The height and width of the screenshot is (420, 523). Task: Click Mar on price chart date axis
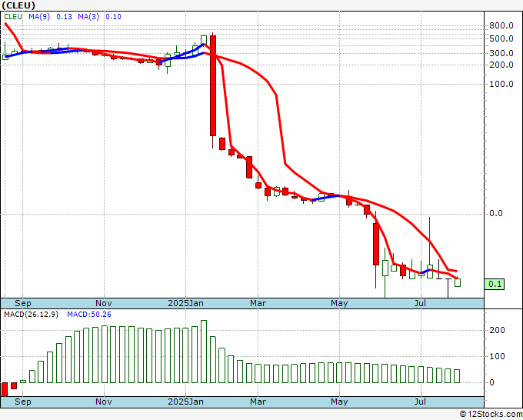(x=258, y=303)
